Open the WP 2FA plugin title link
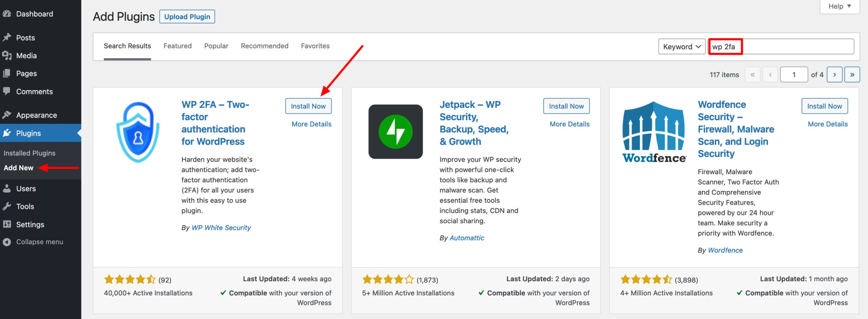 click(x=215, y=123)
